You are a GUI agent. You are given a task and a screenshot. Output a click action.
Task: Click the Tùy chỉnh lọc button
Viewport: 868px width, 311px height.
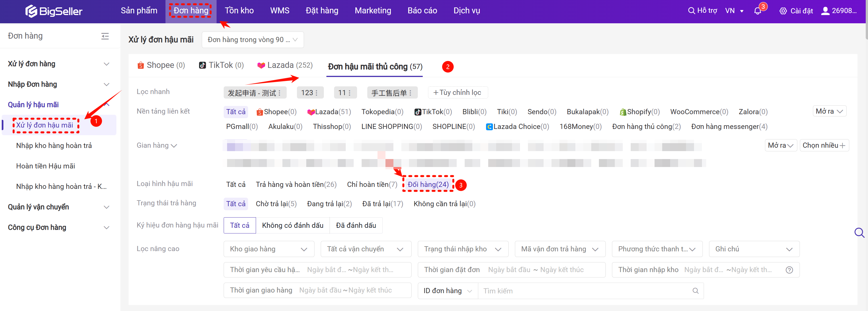click(457, 92)
